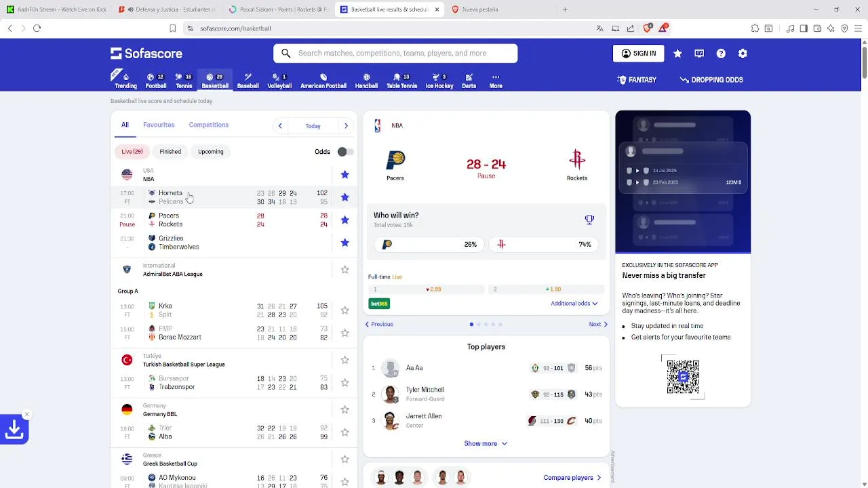The image size is (868, 488).
Task: Open a new browser tab
Action: click(x=565, y=9)
